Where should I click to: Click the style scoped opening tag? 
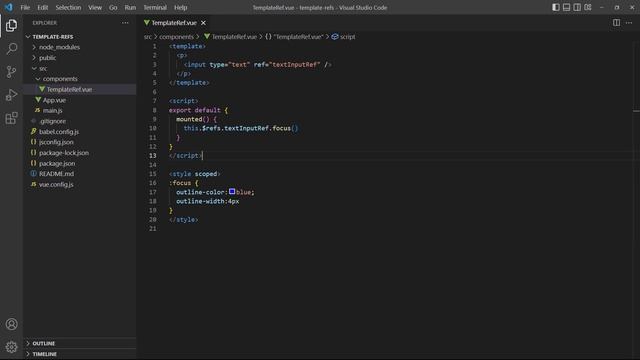pos(195,174)
